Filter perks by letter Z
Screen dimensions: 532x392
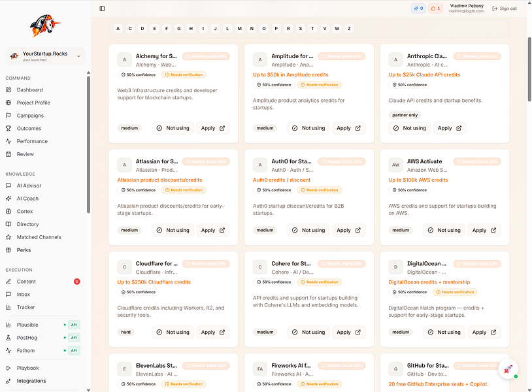349,29
